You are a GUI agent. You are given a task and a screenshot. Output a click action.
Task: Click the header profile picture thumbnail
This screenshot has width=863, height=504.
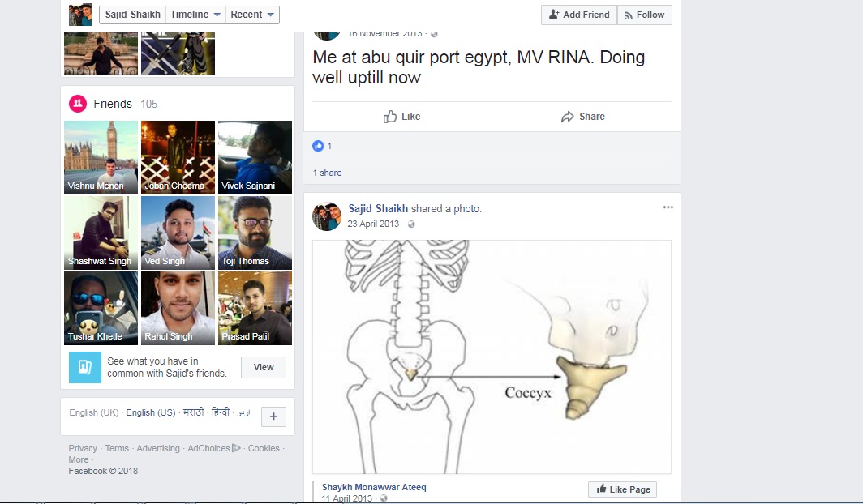point(80,15)
